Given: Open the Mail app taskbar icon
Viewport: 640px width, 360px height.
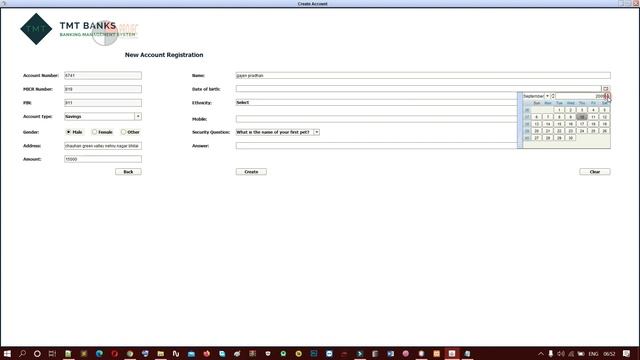Looking at the screenshot, I should (191, 353).
